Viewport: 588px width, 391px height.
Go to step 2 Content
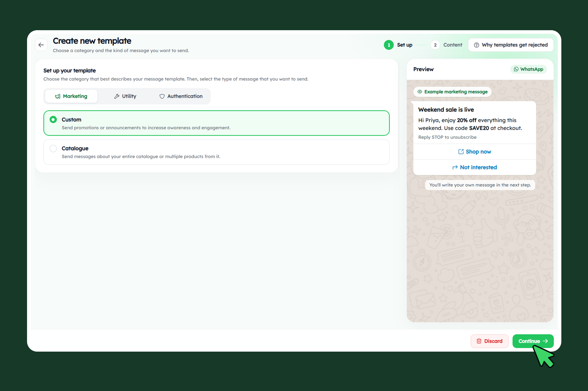pyautogui.click(x=446, y=45)
